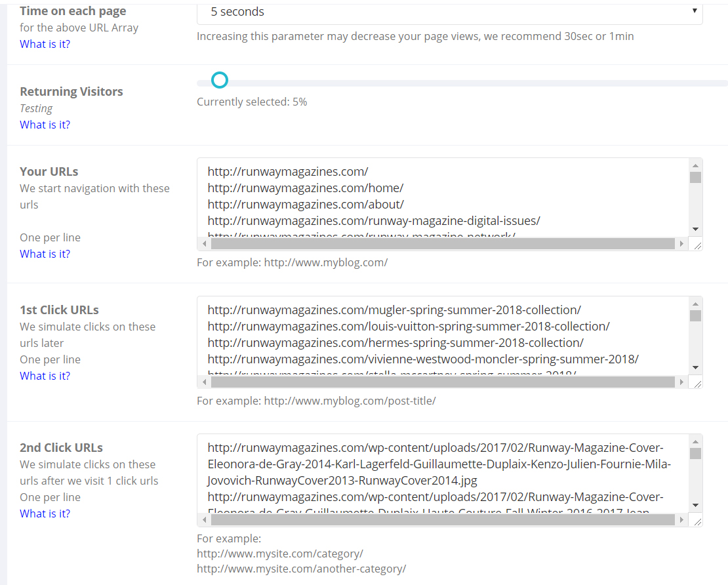Open 'What is it?' help for 1st Click URLs
Image resolution: width=728 pixels, height=585 pixels.
(x=45, y=376)
